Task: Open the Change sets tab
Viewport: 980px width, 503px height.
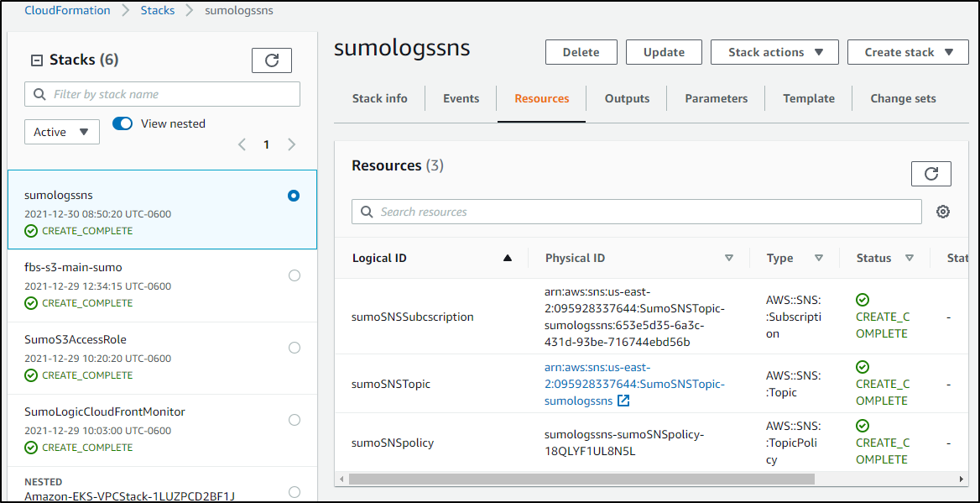Action: 903,98
